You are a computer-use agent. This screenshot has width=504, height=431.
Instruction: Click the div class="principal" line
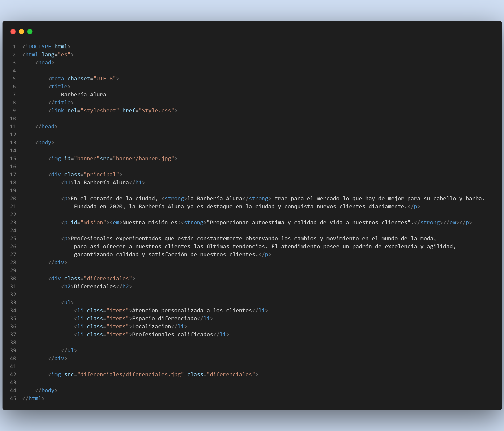point(85,175)
